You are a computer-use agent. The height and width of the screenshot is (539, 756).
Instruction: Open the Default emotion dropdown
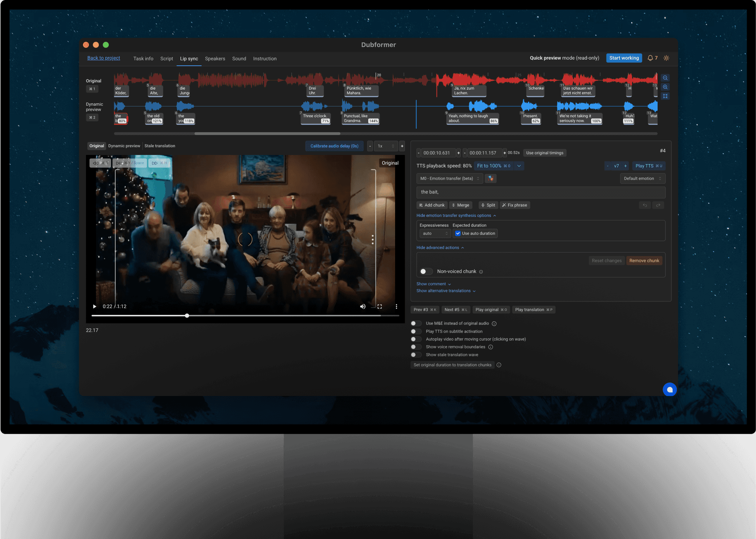642,178
